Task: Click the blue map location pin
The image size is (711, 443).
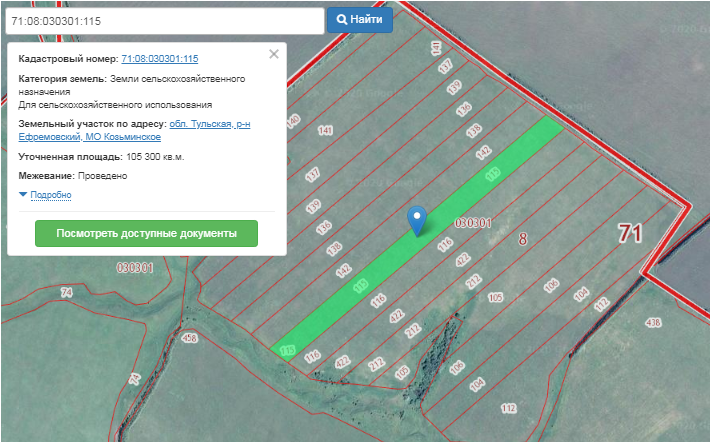Action: 418,219
